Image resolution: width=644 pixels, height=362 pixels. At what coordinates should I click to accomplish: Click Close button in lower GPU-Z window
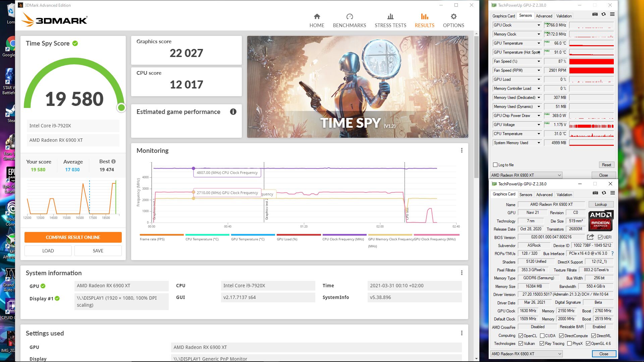[x=604, y=354]
